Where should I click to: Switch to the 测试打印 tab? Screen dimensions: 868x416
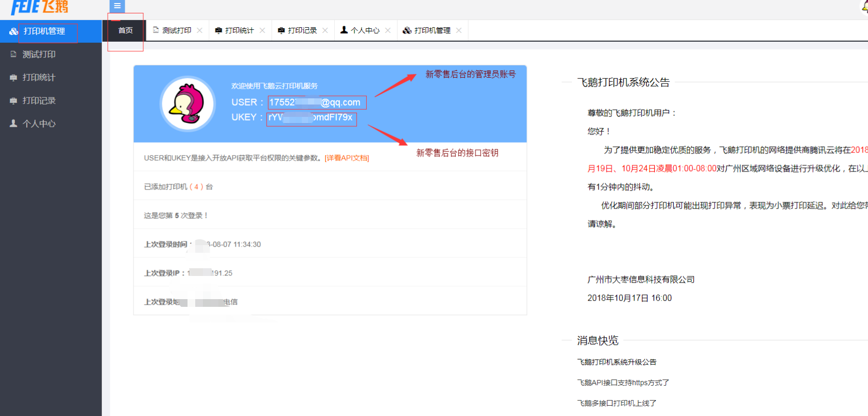point(177,30)
